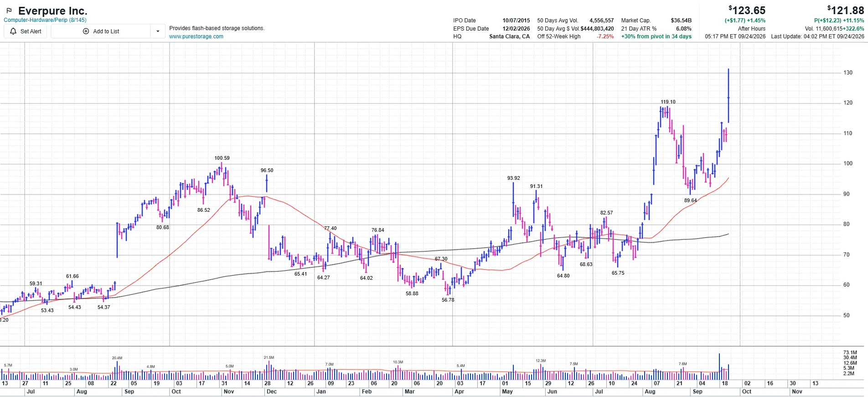Click the 56.78 low label on the chart
868x397 pixels.
click(448, 300)
